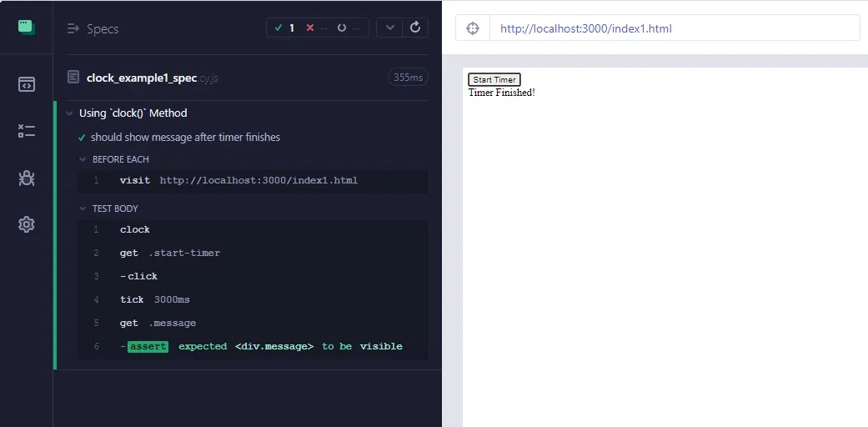Screen dimensions: 868x427
Task: Click the localhost URL address field
Action: [x=675, y=28]
